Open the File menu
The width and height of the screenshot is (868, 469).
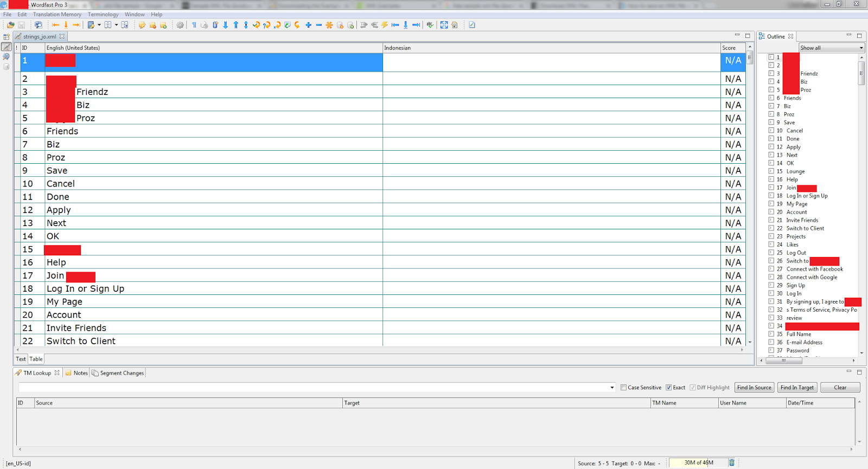pyautogui.click(x=7, y=15)
